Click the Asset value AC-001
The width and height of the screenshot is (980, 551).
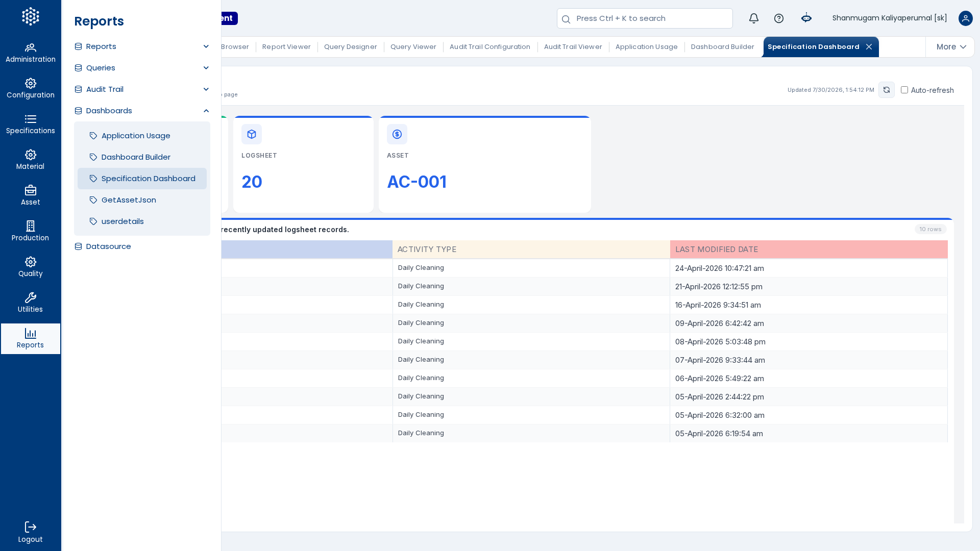pyautogui.click(x=416, y=182)
